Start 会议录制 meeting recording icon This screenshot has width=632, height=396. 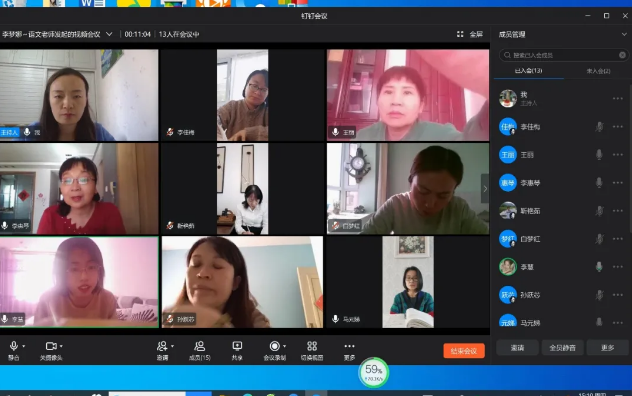coord(274,346)
